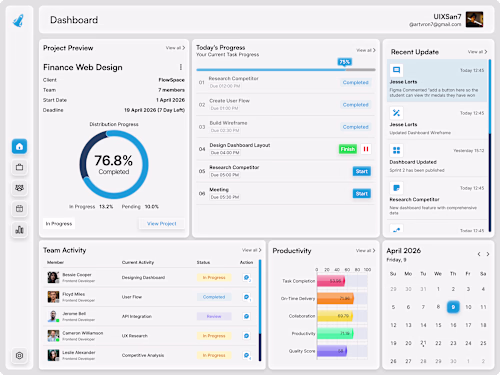
Task: Expand View all in Recent Update
Action: pyautogui.click(x=477, y=52)
